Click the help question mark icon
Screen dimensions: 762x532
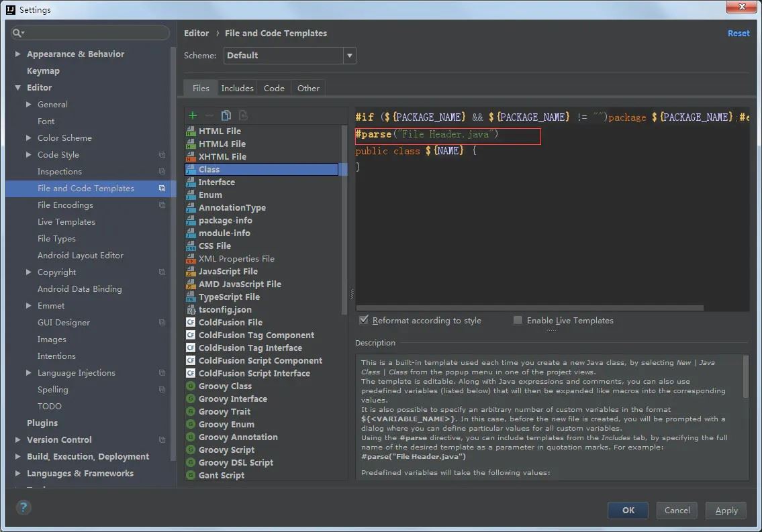[23, 507]
